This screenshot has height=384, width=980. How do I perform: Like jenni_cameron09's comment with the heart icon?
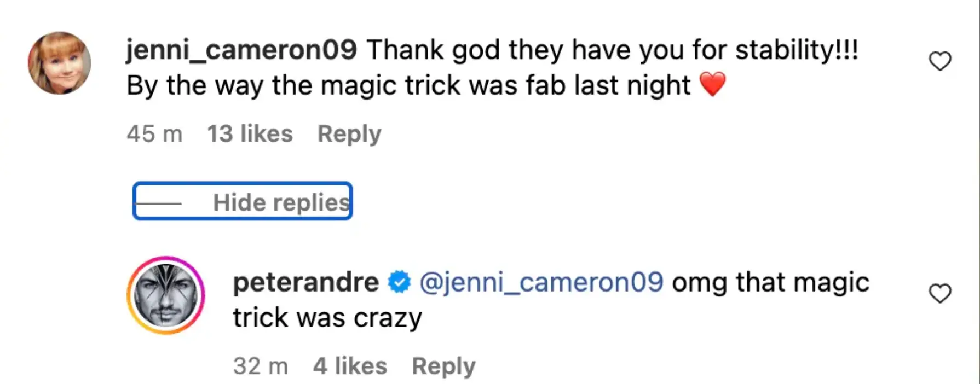point(940,61)
